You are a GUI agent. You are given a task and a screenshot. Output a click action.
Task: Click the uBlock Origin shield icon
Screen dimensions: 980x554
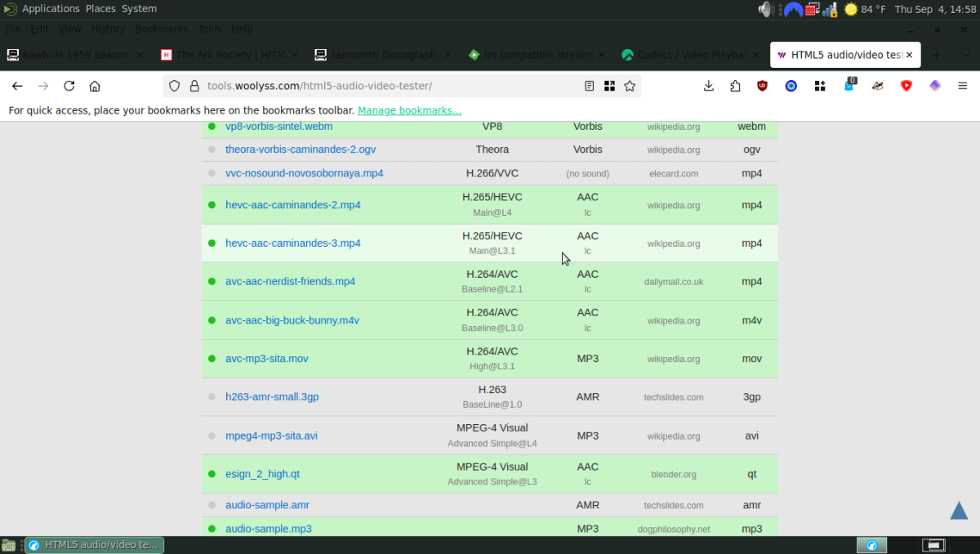[x=762, y=85]
